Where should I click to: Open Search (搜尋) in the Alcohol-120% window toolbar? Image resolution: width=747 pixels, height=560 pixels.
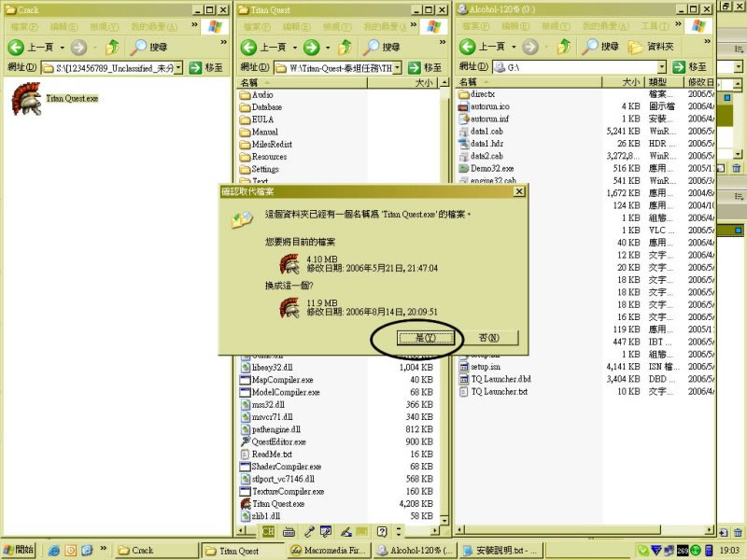point(600,46)
